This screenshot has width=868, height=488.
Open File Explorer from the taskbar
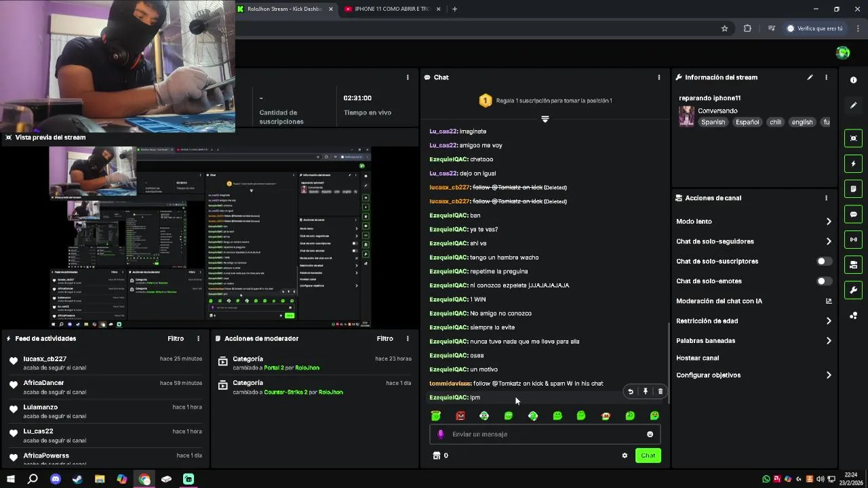pyautogui.click(x=100, y=479)
